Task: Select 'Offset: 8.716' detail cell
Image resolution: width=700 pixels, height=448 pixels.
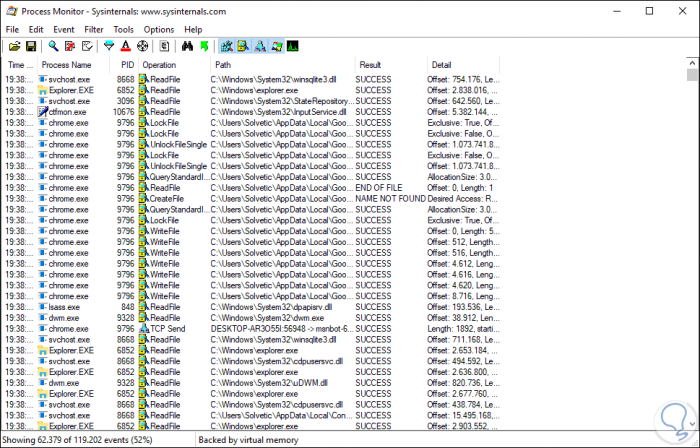Action: point(463,296)
